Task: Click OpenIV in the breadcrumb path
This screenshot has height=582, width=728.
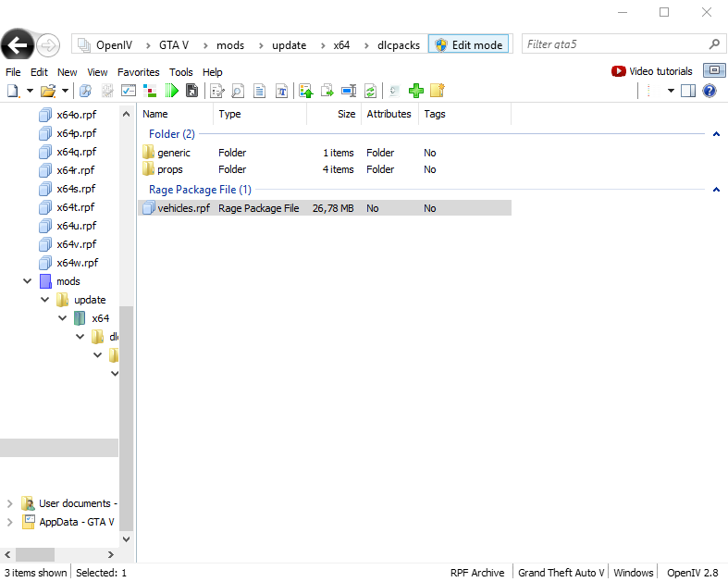Action: (x=114, y=45)
